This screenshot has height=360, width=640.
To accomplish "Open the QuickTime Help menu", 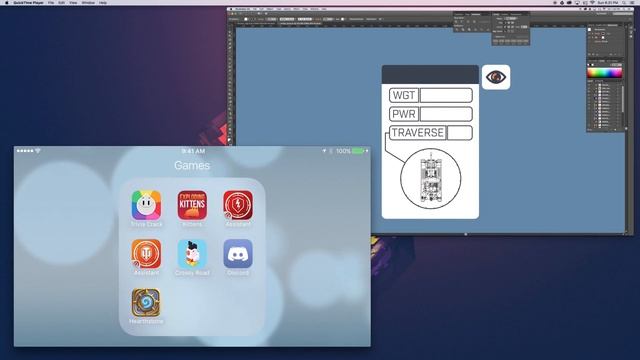I will [103, 2].
